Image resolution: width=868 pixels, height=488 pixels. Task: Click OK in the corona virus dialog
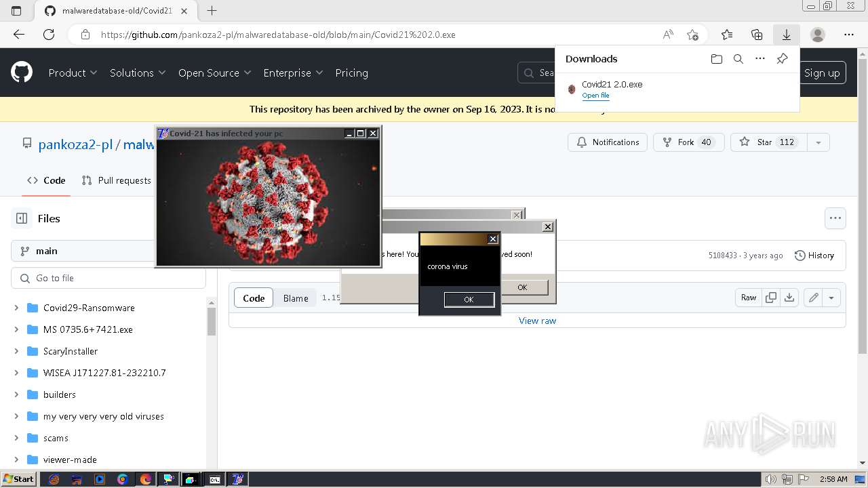pos(469,300)
